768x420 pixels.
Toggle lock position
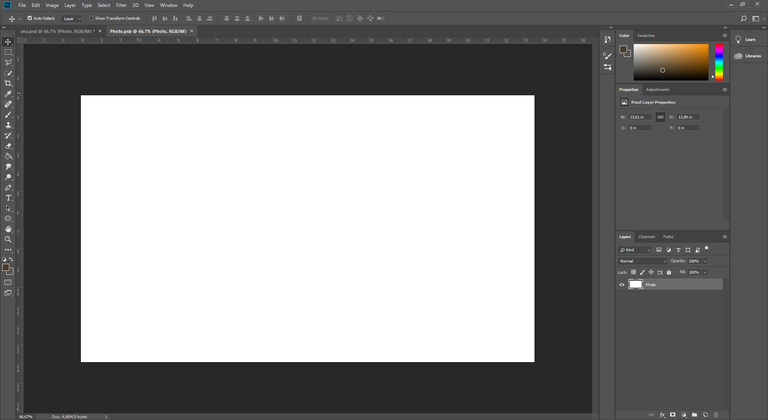tap(651, 272)
